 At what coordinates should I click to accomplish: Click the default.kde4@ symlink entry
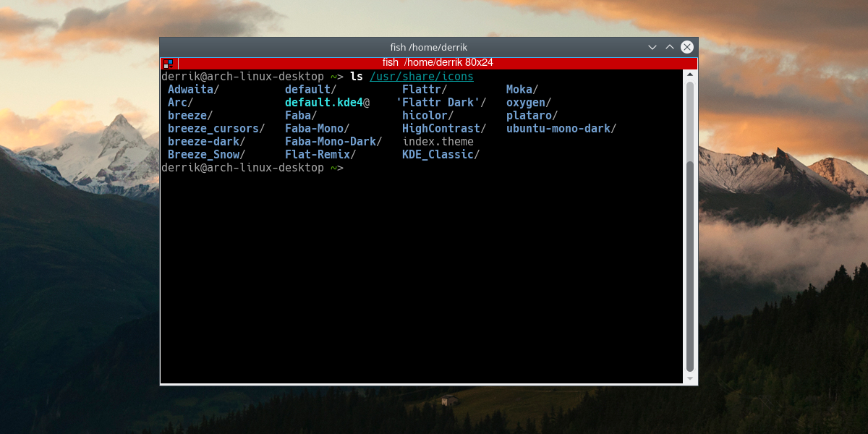[327, 103]
